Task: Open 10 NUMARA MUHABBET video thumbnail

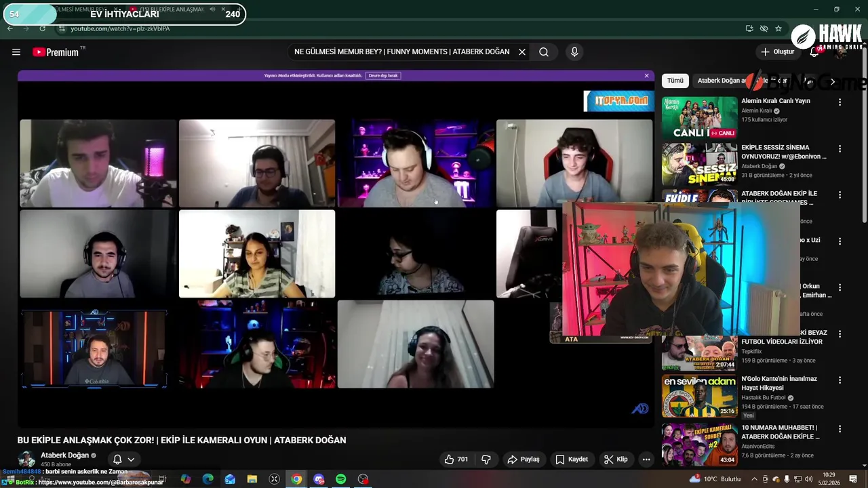Action: coord(699,445)
